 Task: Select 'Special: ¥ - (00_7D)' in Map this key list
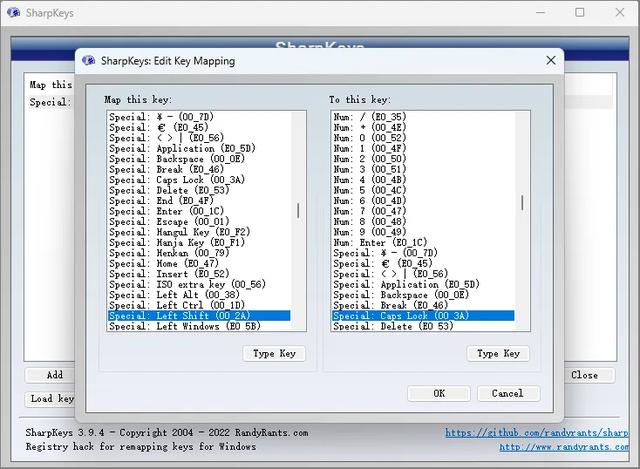point(199,117)
